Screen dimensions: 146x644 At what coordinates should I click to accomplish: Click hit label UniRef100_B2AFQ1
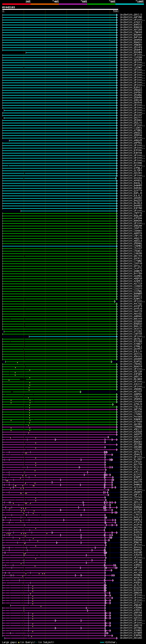(x=131, y=361)
